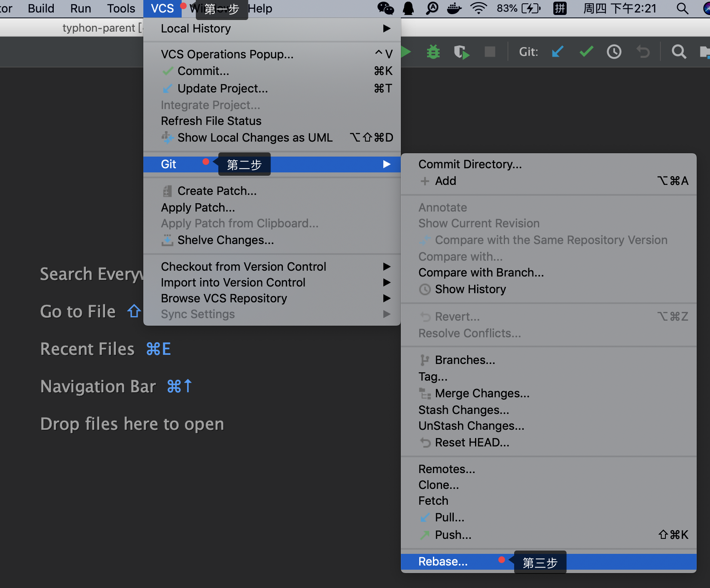Select Show History in Git submenu
The width and height of the screenshot is (710, 588).
(x=549, y=289)
